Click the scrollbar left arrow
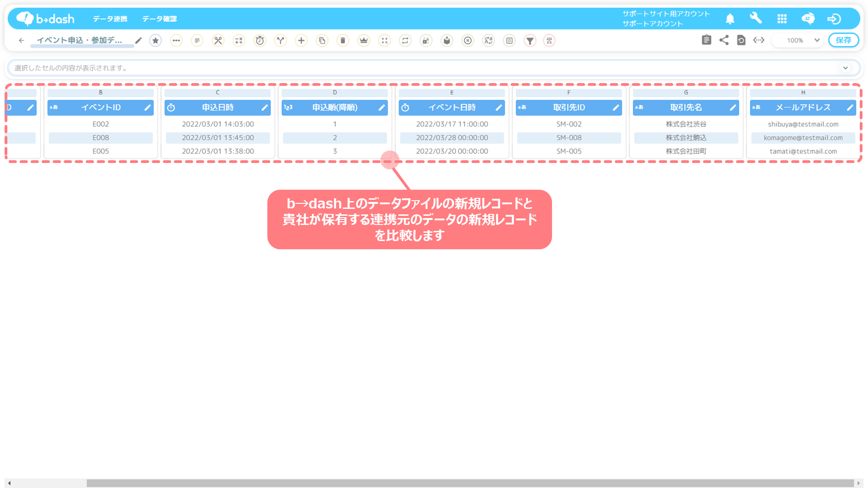The image size is (868, 488). (x=9, y=483)
